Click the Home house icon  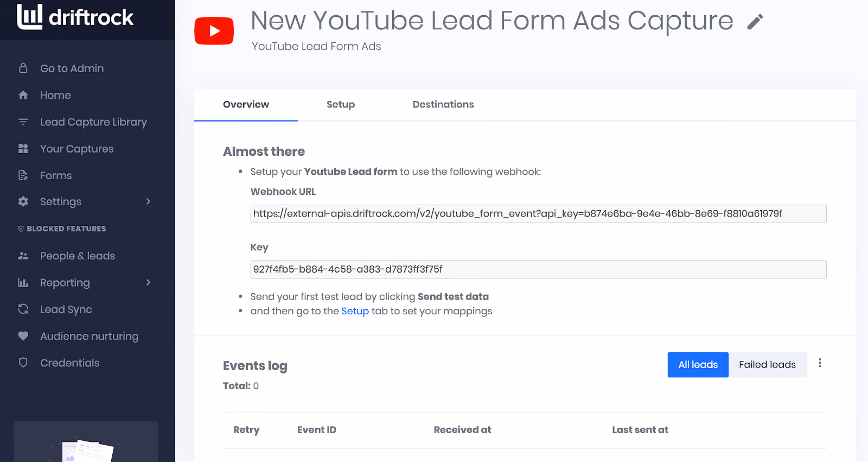tap(23, 95)
